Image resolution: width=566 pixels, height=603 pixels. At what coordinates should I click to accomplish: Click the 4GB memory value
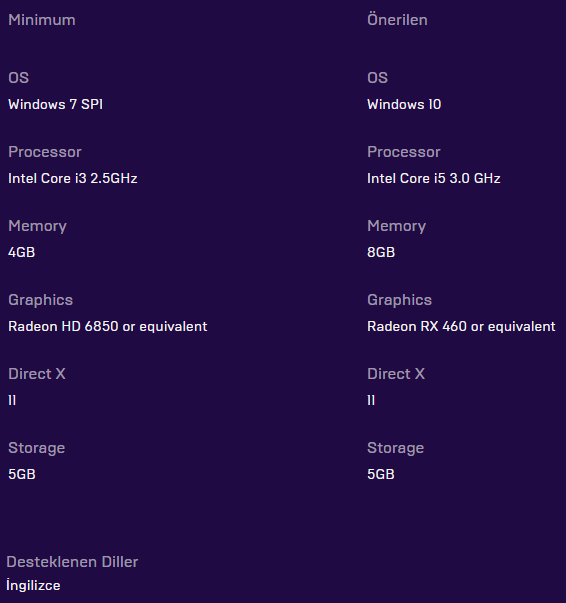22,252
